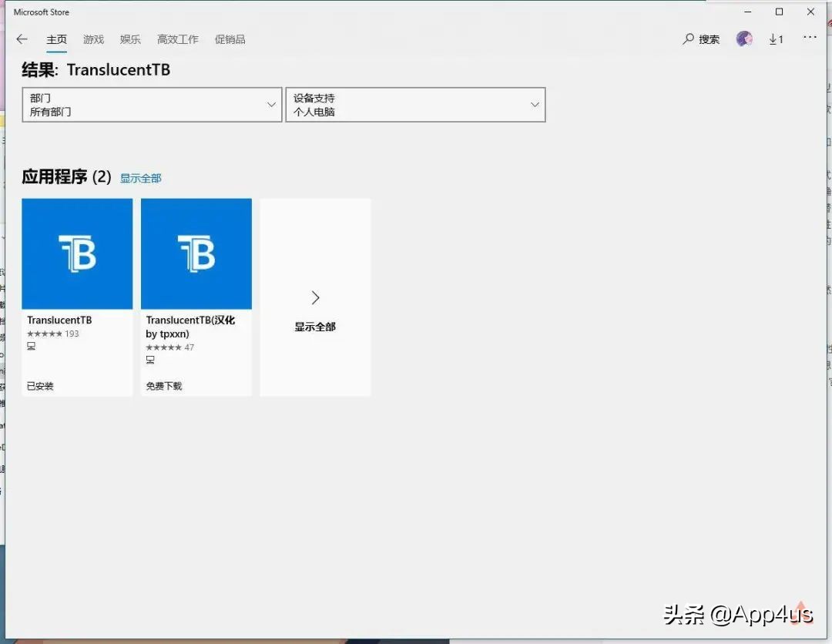
Task: Select the 促销品 (Deals) tab
Action: 230,39
